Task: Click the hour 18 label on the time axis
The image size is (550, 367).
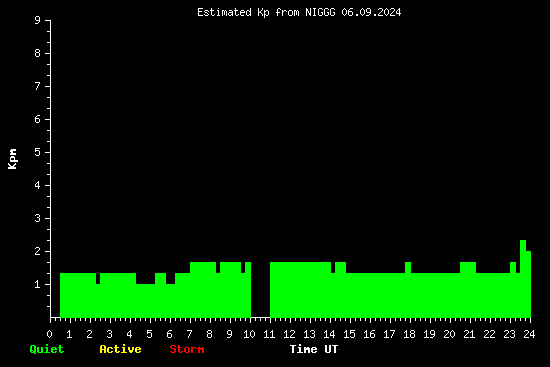Action: (409, 334)
